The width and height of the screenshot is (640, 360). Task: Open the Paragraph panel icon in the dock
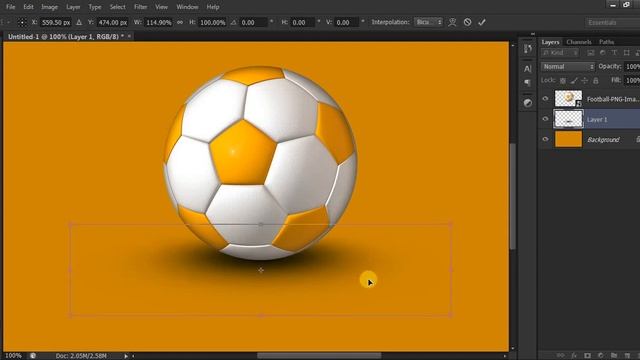(528, 83)
